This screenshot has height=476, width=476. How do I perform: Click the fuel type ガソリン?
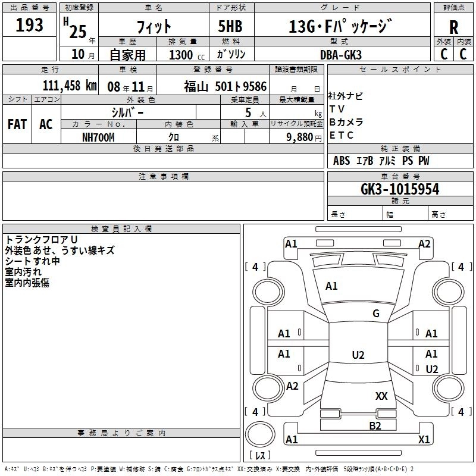coord(231,54)
